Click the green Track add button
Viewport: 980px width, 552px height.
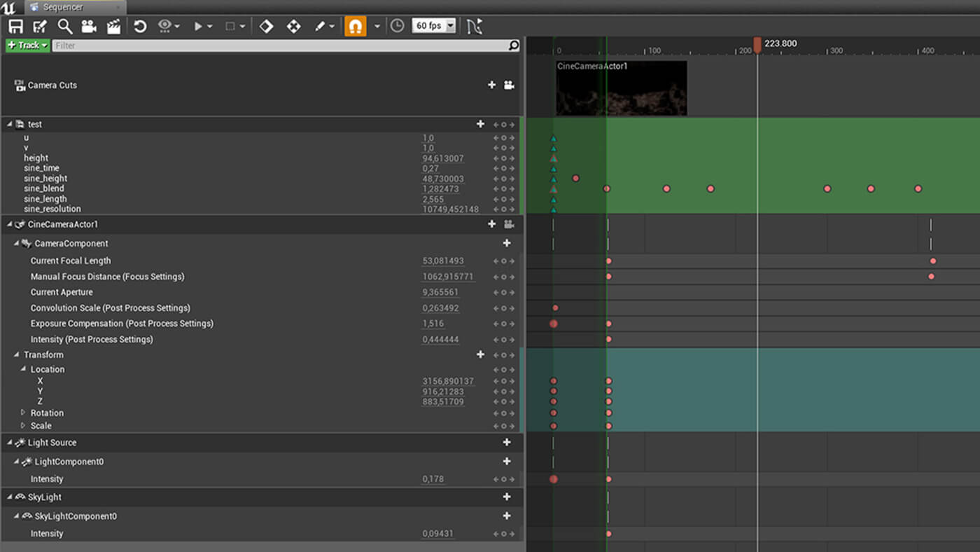coord(27,46)
